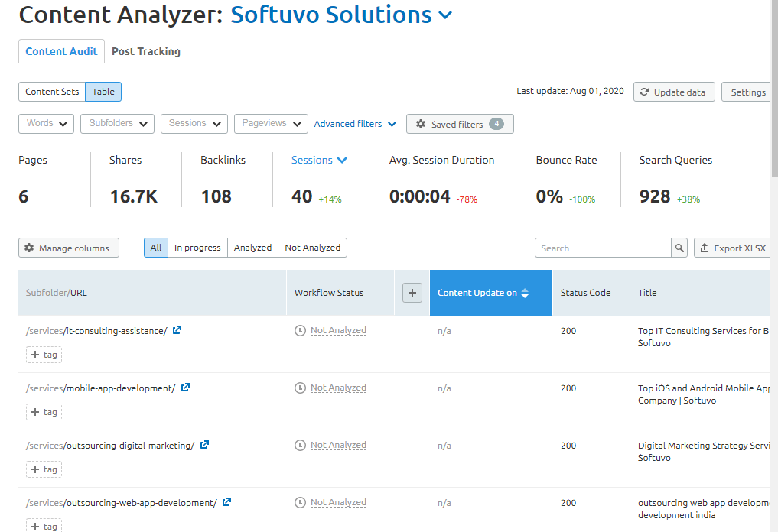Click the Status Code column header
Screen dimensions: 778x532
(591, 293)
